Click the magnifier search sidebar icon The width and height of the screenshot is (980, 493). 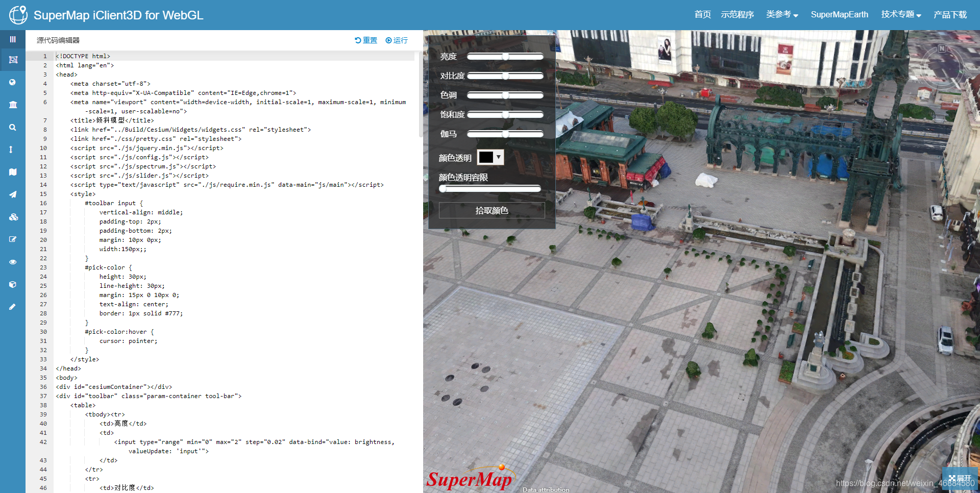[13, 127]
